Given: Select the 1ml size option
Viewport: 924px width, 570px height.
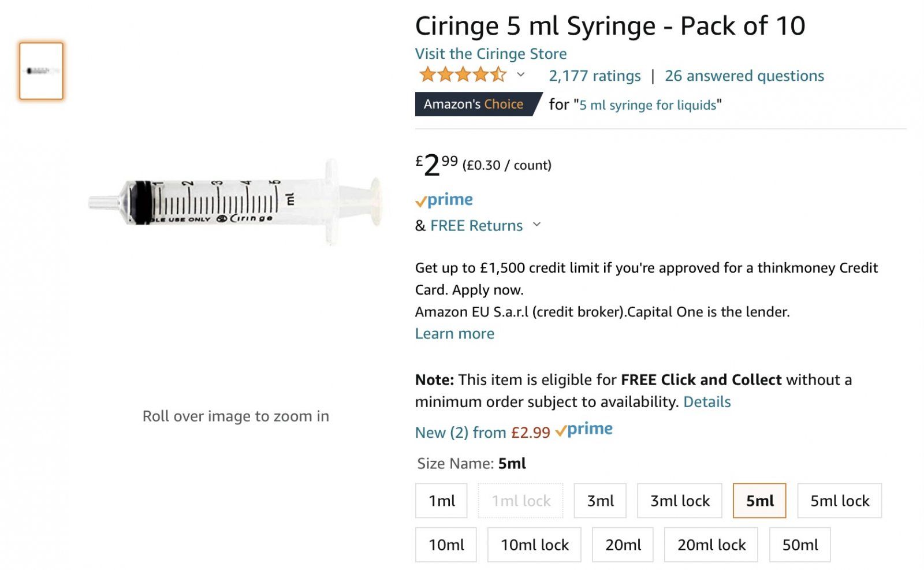Looking at the screenshot, I should pyautogui.click(x=441, y=501).
